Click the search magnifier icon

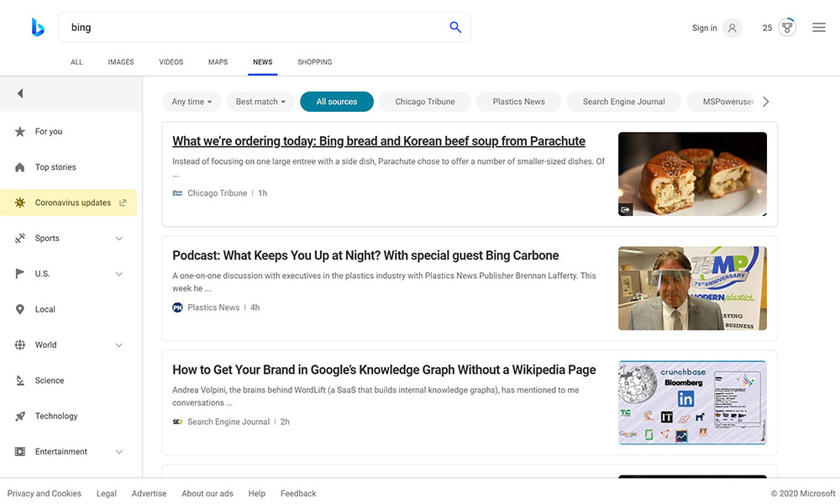click(x=455, y=28)
